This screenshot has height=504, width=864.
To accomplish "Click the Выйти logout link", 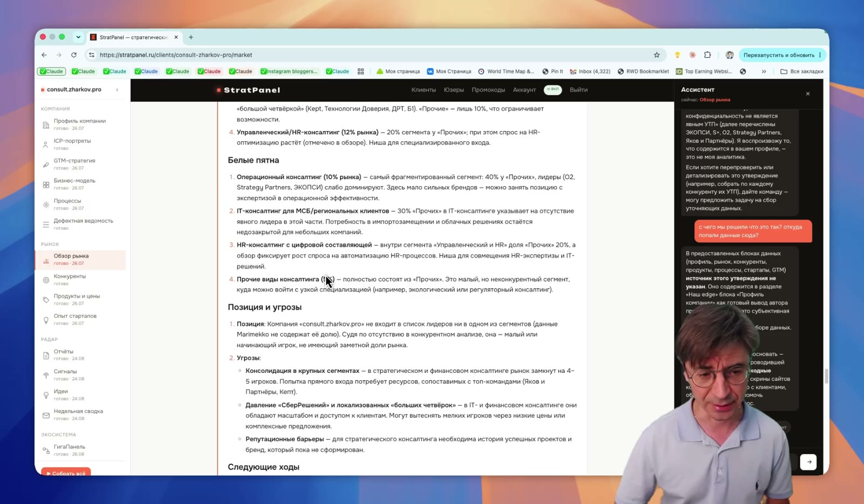I will tap(578, 90).
